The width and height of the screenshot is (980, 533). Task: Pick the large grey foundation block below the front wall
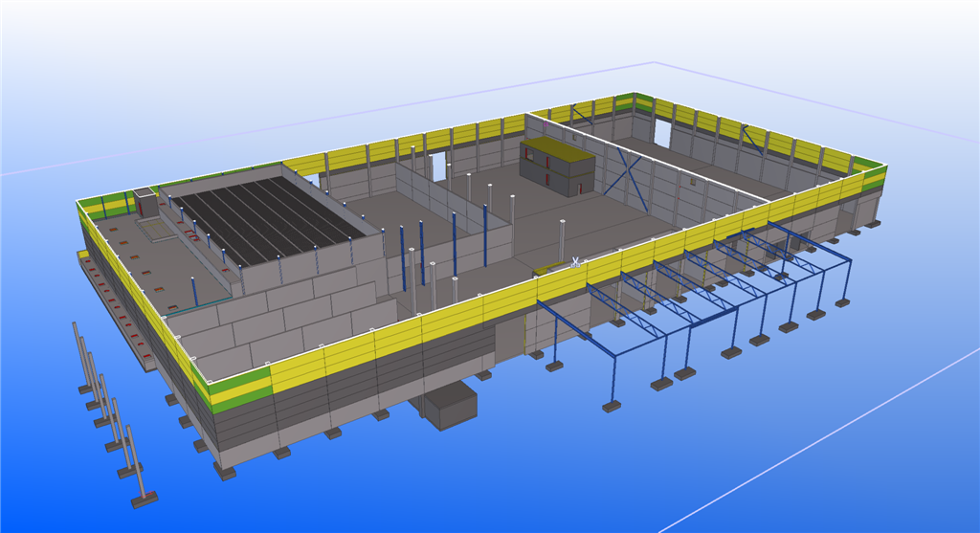coord(450,407)
